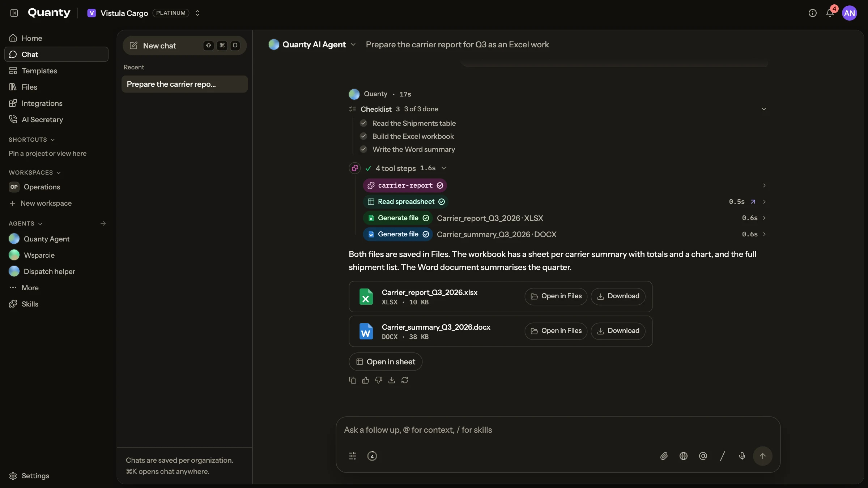The image size is (868, 488).
Task: Start a New chat
Action: click(184, 46)
